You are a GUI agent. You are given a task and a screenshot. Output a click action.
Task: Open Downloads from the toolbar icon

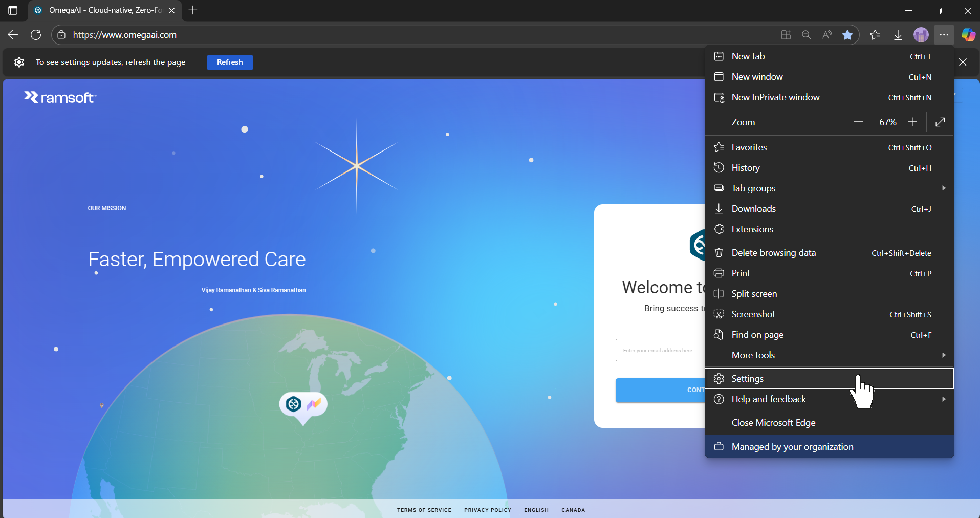point(898,35)
